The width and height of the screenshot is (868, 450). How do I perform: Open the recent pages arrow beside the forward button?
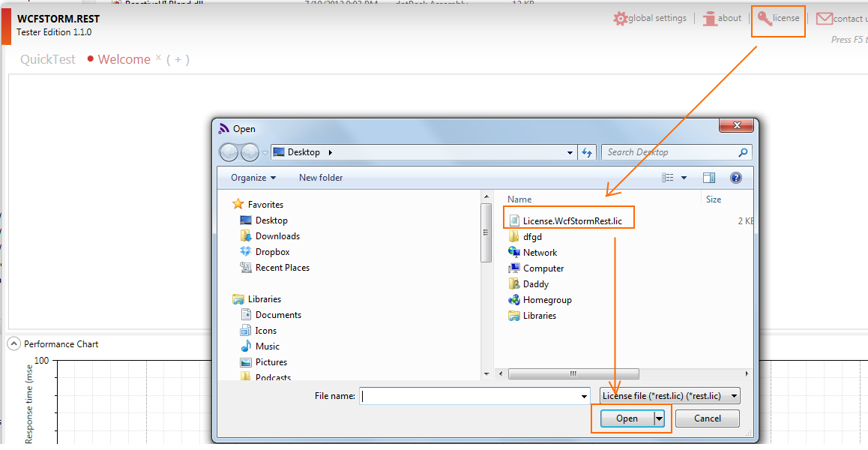coord(265,152)
